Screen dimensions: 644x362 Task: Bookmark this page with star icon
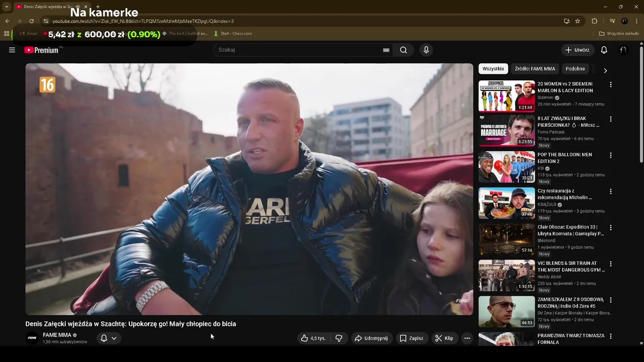click(x=578, y=21)
